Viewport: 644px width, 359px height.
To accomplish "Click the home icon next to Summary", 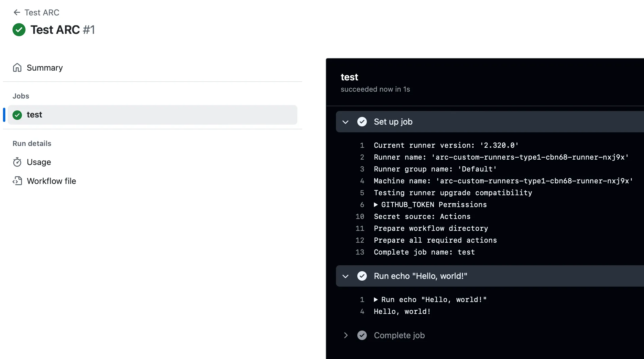I will tap(17, 68).
